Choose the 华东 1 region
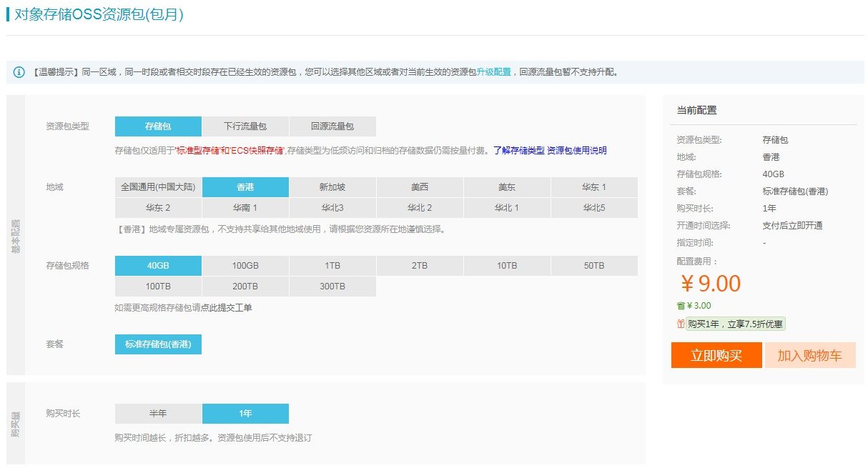 [x=594, y=187]
